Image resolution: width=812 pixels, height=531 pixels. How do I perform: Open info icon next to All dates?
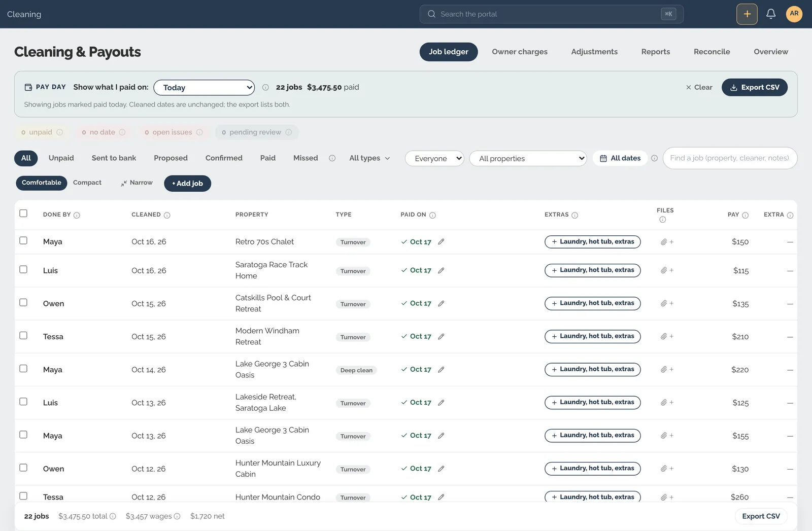tap(654, 158)
